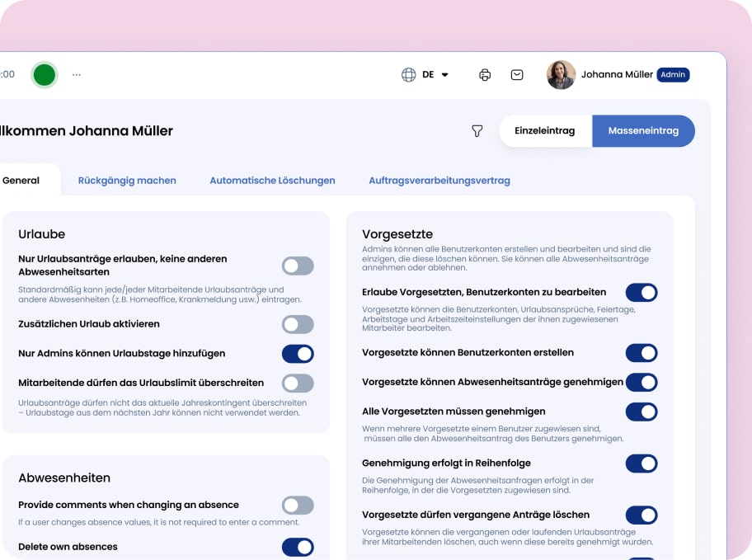Open the three-dots more options menu
Viewport: 752px width, 560px height.
tap(77, 75)
